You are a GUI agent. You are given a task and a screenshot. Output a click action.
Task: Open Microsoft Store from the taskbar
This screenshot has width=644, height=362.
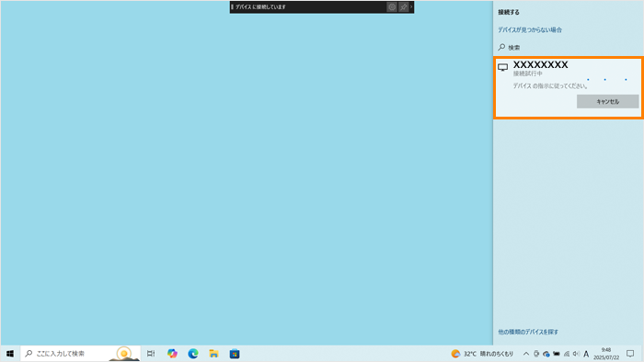[x=235, y=354]
